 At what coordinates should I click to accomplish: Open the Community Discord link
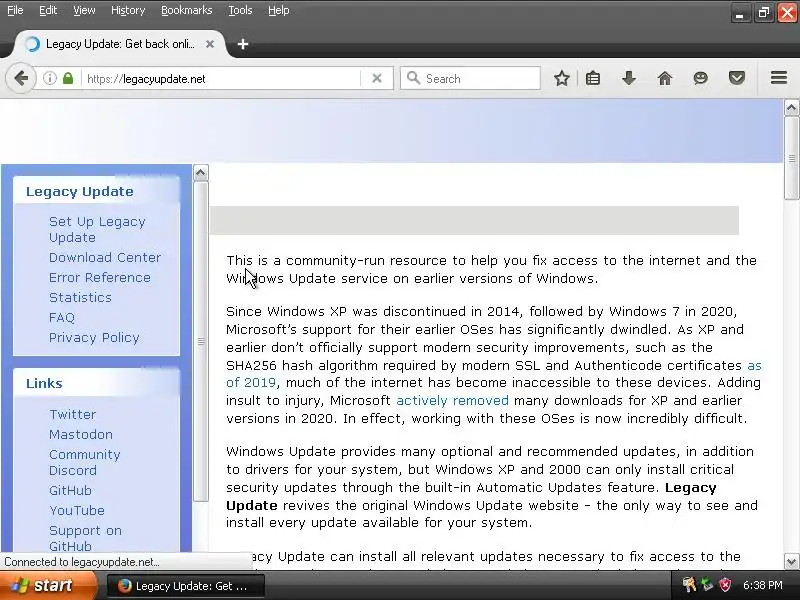pyautogui.click(x=85, y=462)
